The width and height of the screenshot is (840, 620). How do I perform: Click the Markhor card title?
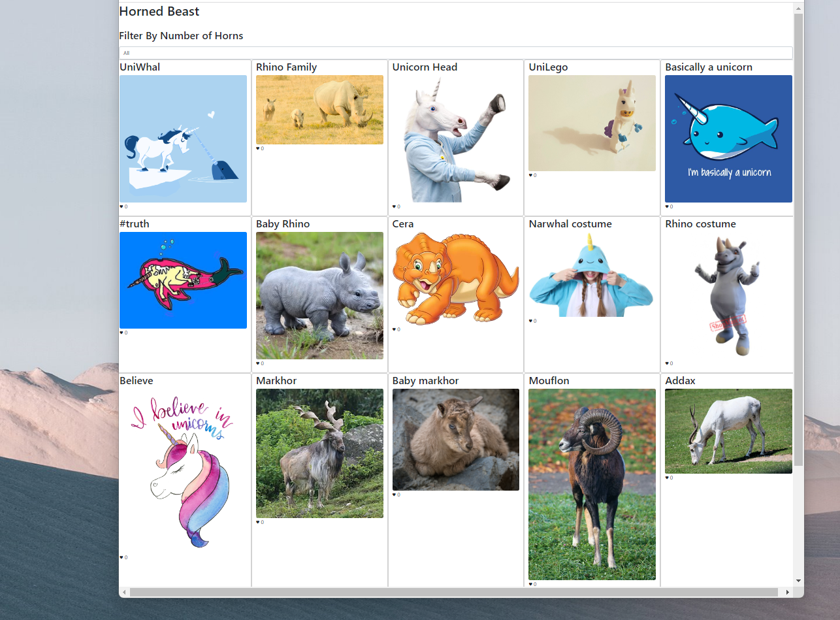coord(276,381)
